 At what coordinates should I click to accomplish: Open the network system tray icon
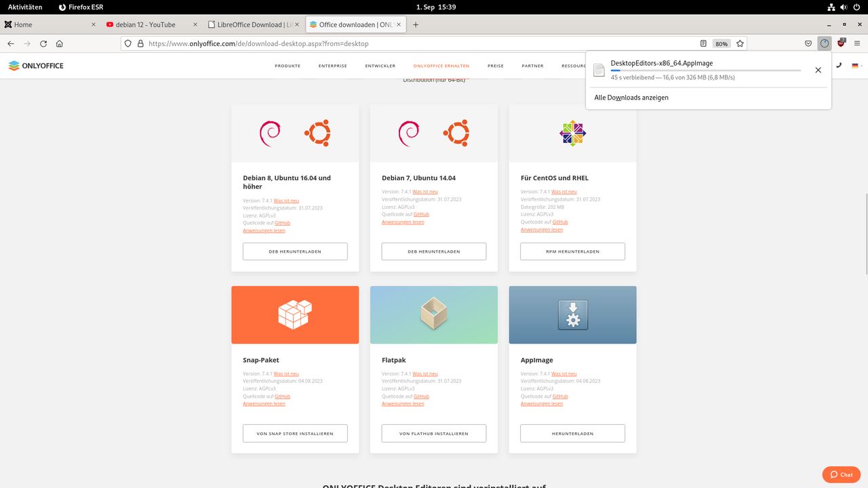831,7
